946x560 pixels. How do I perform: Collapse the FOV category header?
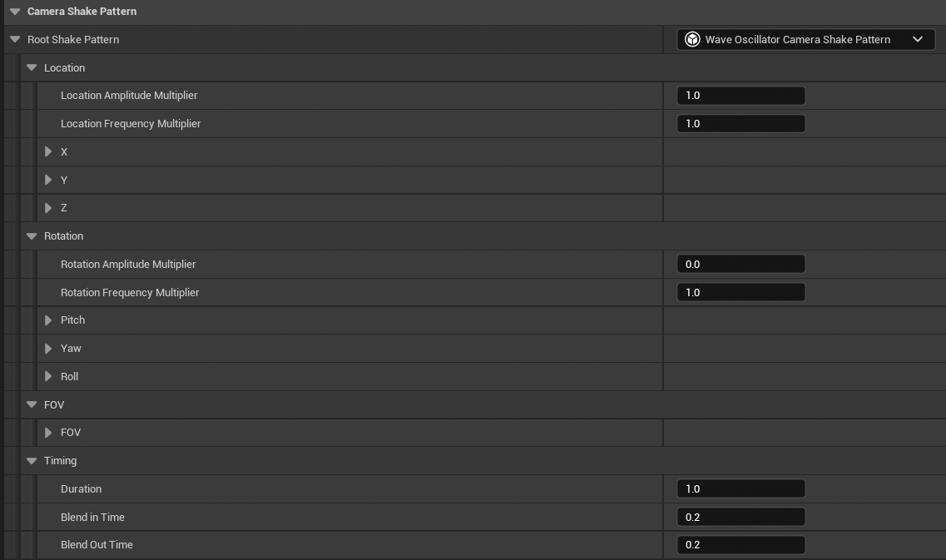point(32,405)
